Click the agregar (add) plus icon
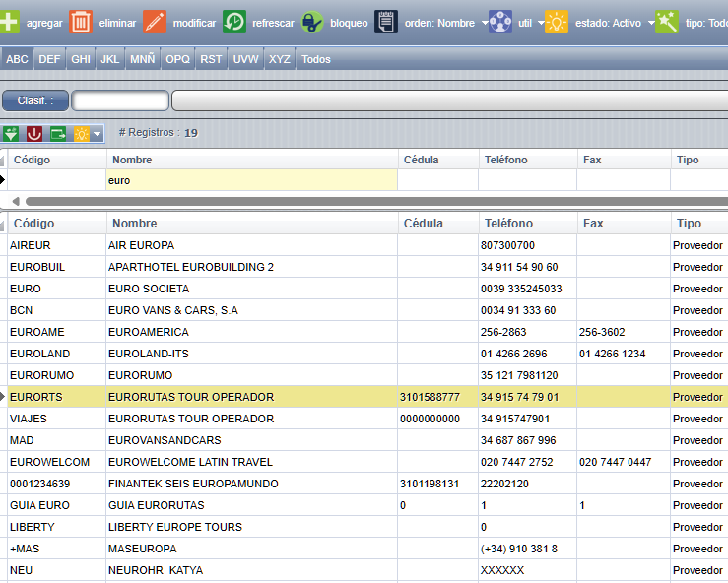Viewport: 728px width, 583px height. click(x=9, y=22)
